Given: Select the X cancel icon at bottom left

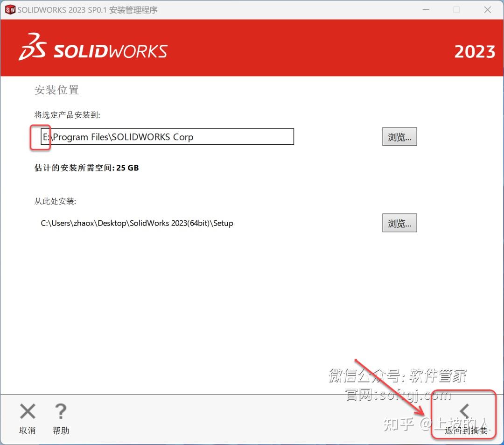Looking at the screenshot, I should pyautogui.click(x=27, y=411).
